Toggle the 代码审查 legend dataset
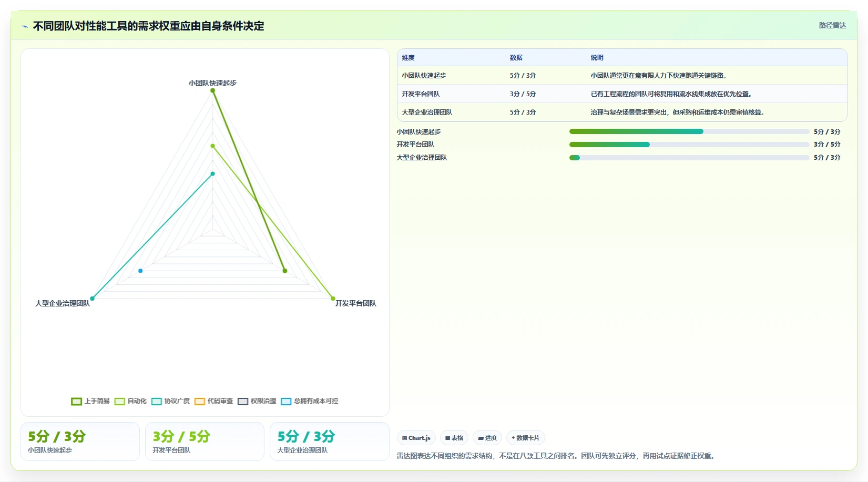 (x=213, y=401)
